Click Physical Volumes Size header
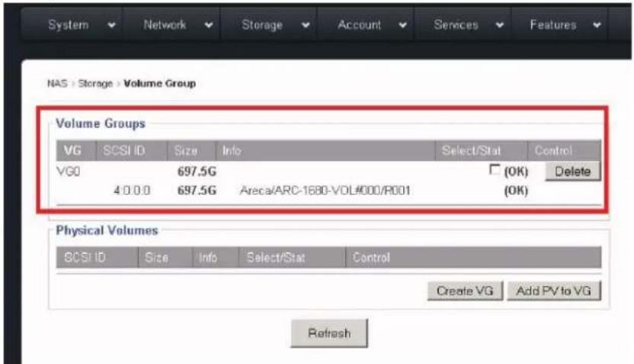This screenshot has width=634, height=364. (x=165, y=257)
